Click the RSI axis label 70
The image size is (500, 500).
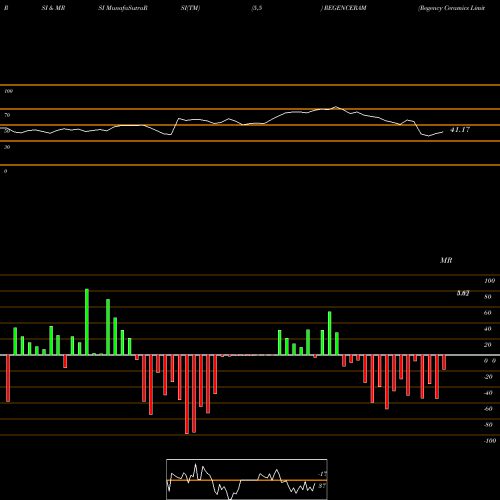coord(7,115)
